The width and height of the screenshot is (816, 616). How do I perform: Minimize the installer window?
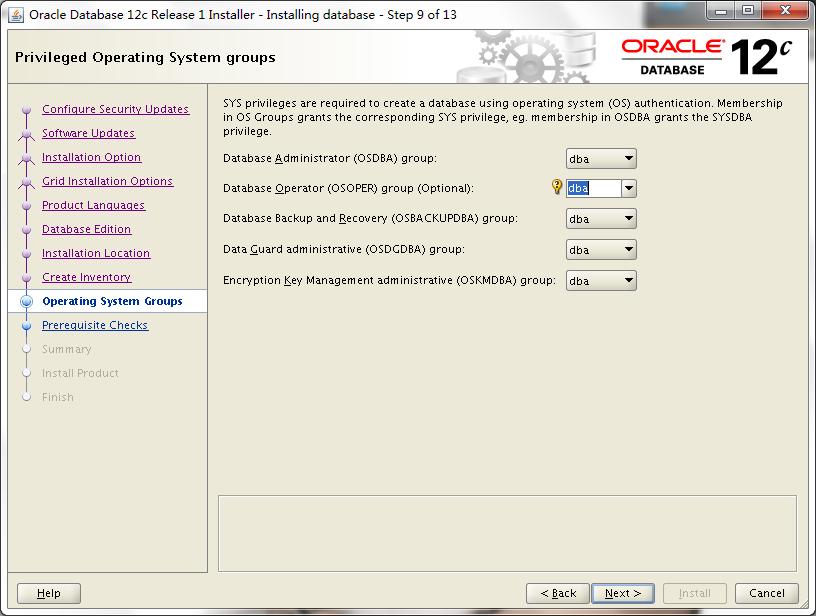(x=721, y=11)
